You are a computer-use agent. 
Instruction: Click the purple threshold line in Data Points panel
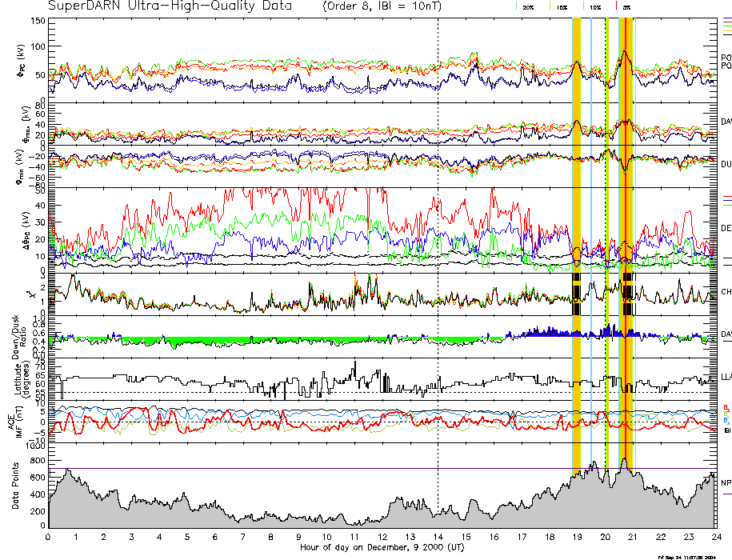(383, 469)
